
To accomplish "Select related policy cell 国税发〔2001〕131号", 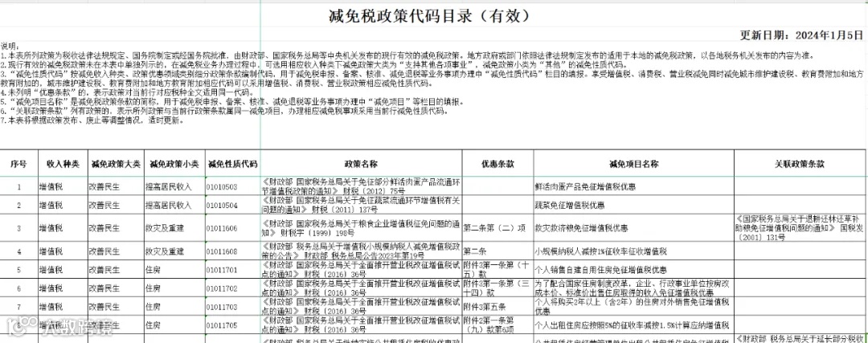I will [x=800, y=228].
